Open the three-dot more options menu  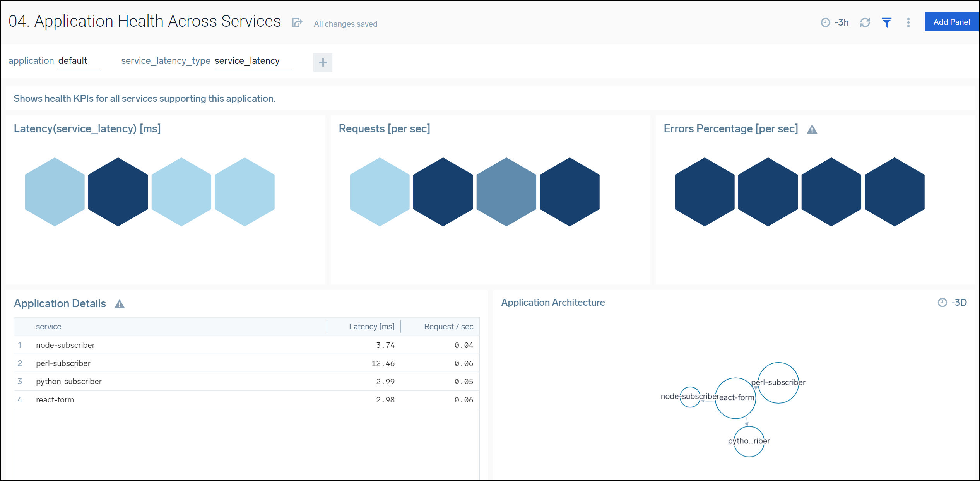point(908,22)
